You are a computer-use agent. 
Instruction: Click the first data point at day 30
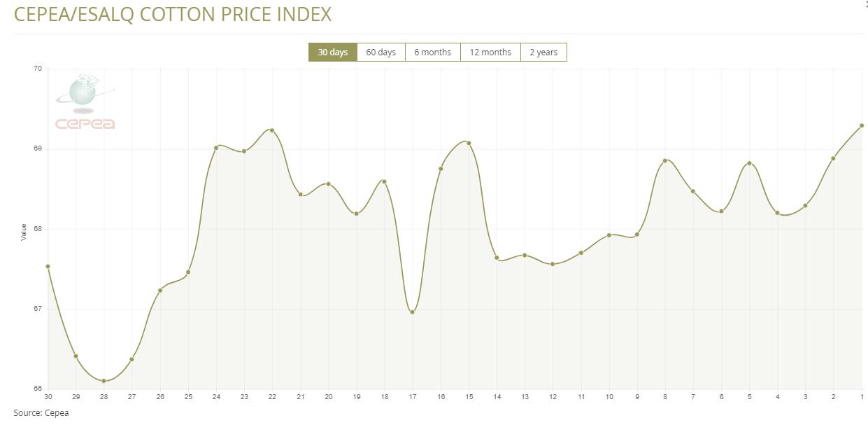(48, 266)
